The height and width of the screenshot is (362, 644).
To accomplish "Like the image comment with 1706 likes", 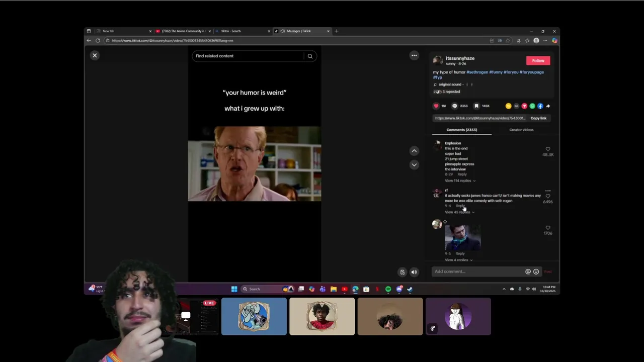I will [x=548, y=228].
